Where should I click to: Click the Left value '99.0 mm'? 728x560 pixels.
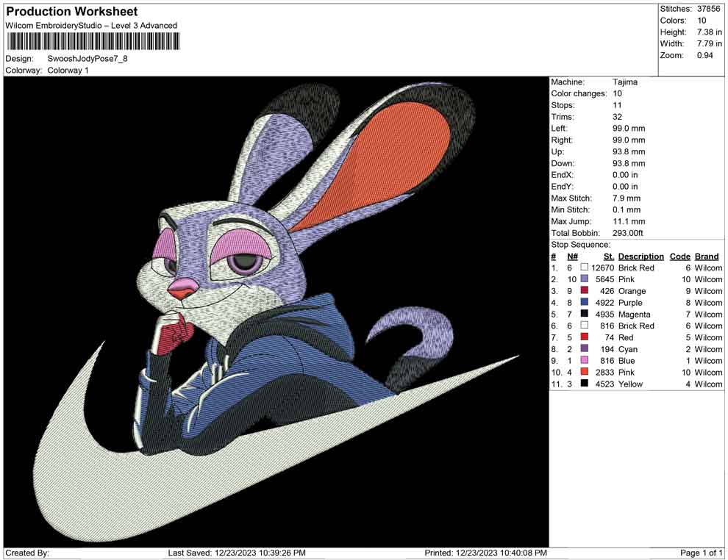[629, 129]
